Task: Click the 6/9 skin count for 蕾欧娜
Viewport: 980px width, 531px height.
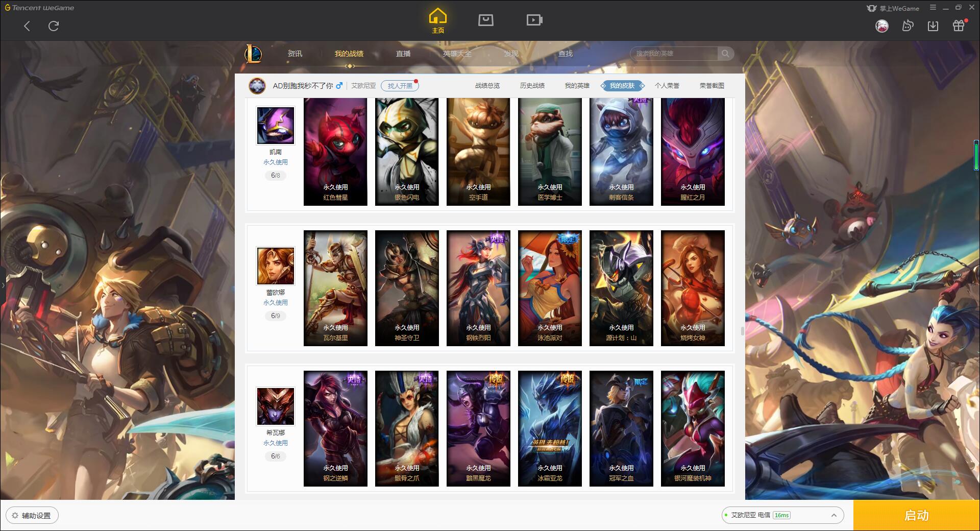Action: [276, 316]
